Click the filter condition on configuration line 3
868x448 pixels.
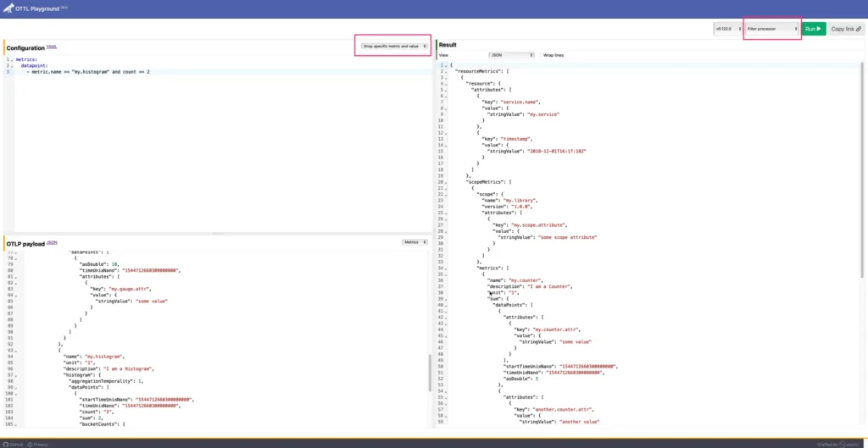click(88, 72)
